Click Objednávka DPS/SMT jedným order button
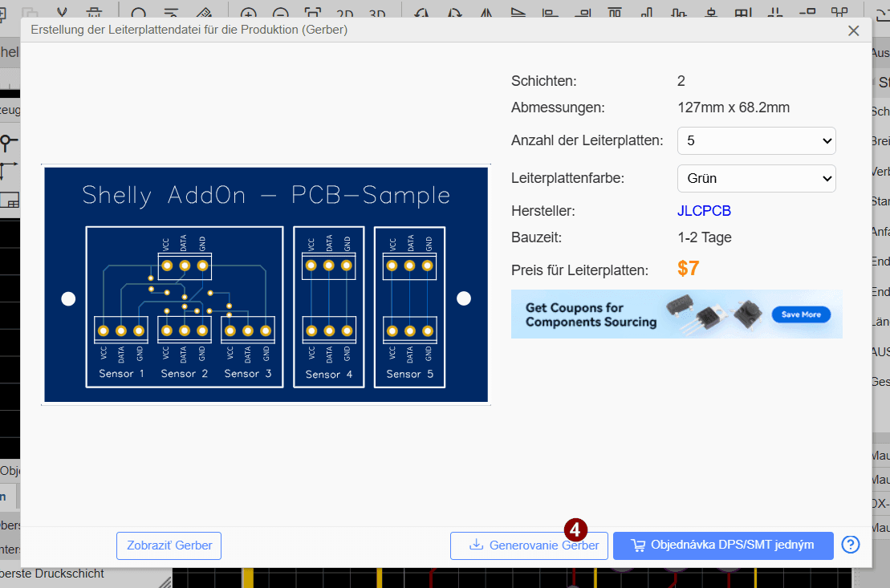Screen dimensions: 890x588 [722, 545]
